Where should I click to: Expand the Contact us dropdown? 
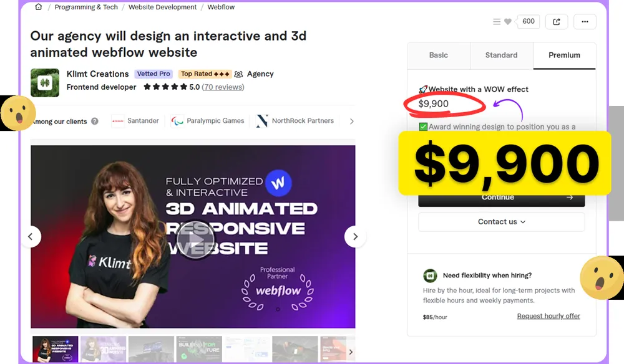click(x=502, y=222)
